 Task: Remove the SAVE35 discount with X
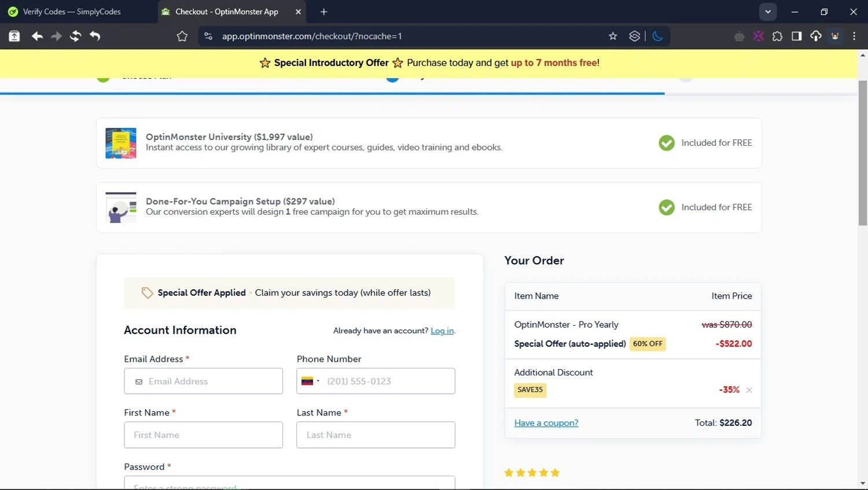pos(749,390)
